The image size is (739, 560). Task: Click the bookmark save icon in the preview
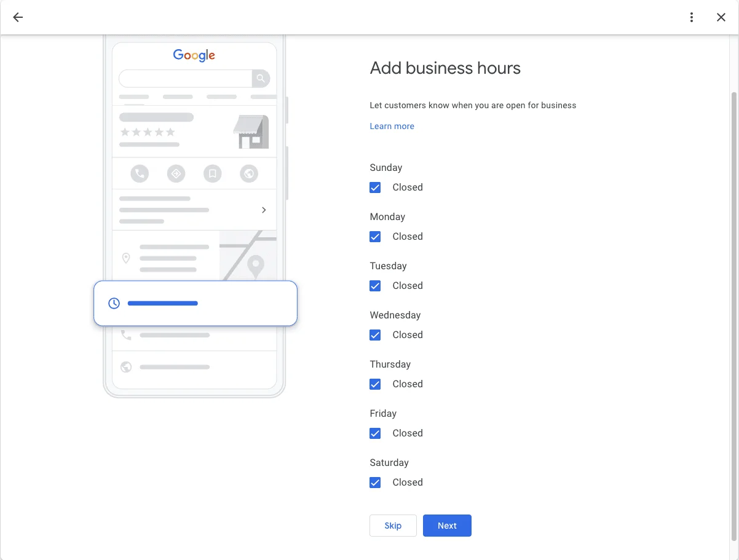[213, 173]
